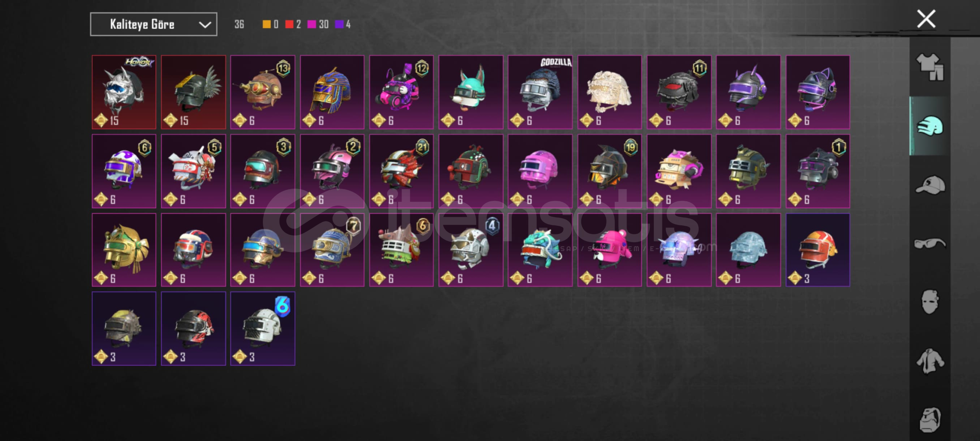
Task: Choose the winged dark helmet worth 15
Action: (193, 92)
